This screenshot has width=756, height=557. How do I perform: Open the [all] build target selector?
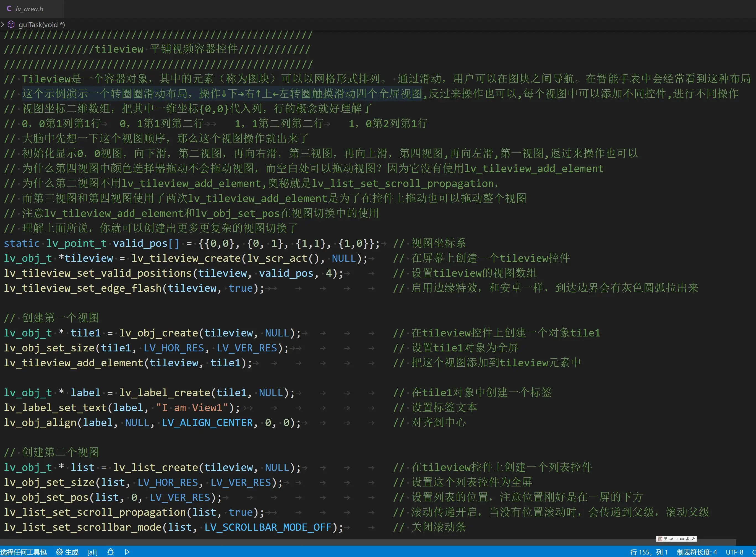92,552
